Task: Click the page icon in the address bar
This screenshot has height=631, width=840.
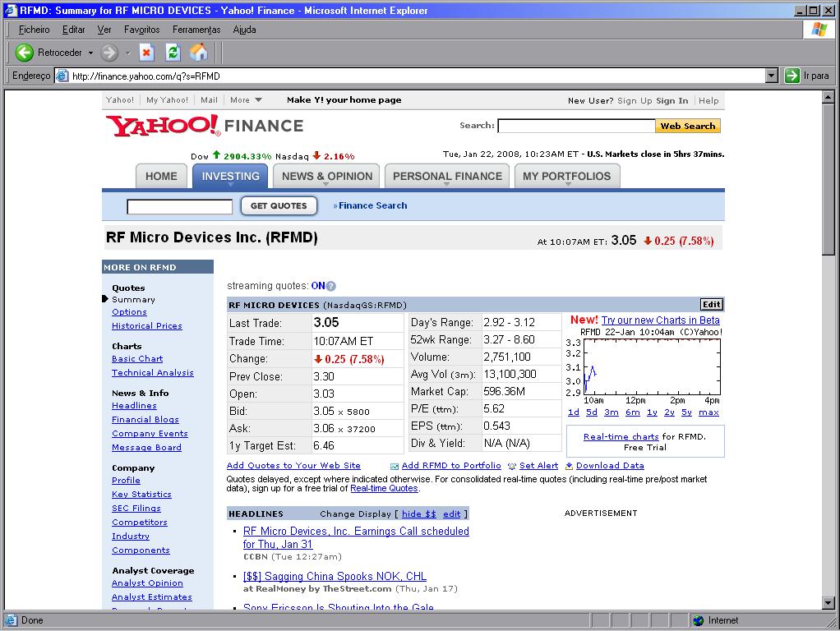Action: click(62, 76)
